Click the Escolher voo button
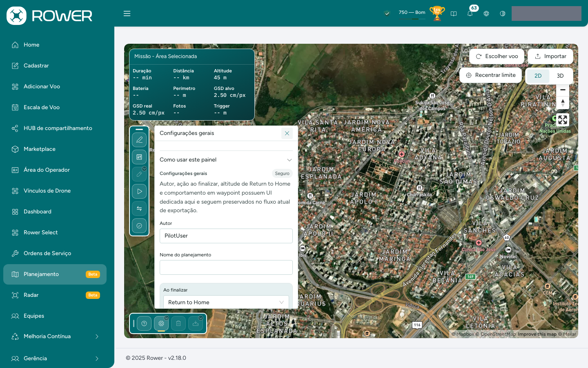Viewport: 588px width, 368px height. 497,56
